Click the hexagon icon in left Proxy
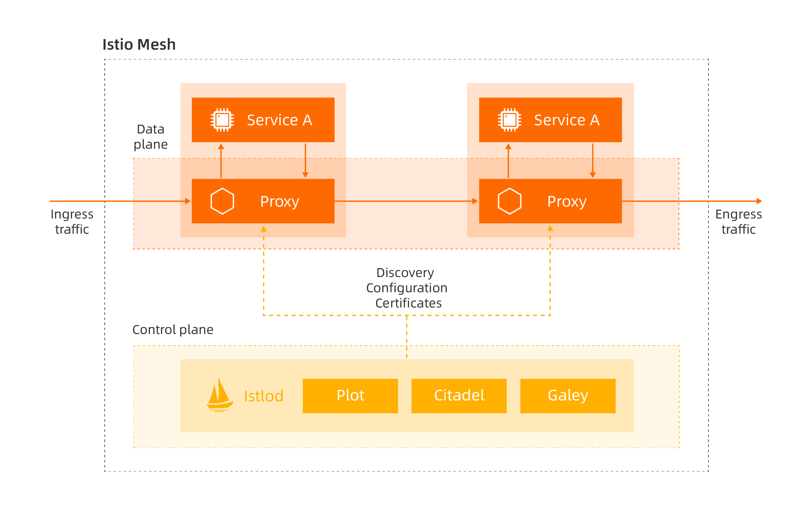 click(x=222, y=201)
